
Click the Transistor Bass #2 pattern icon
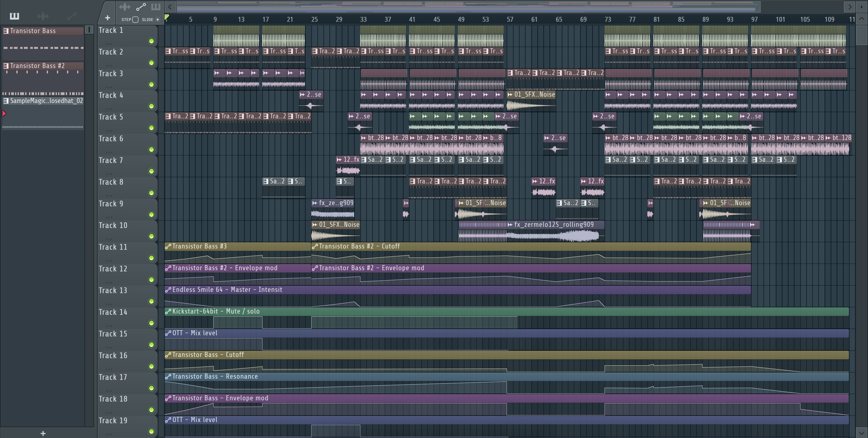coord(6,66)
